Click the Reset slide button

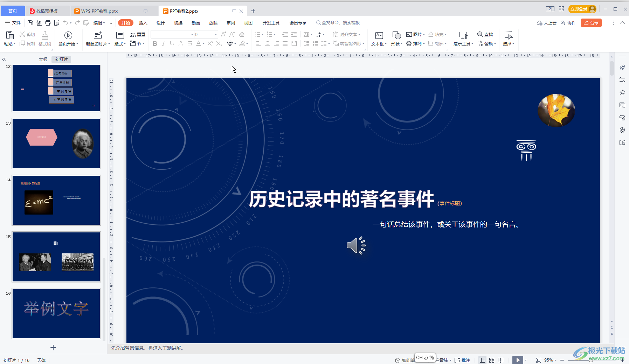[138, 34]
